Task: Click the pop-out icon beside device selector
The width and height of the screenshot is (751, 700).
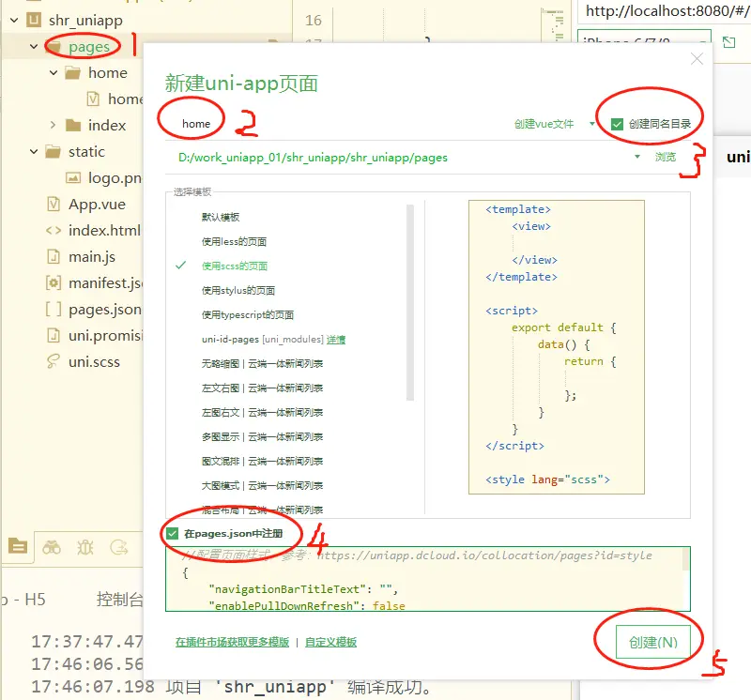Action: (x=729, y=42)
